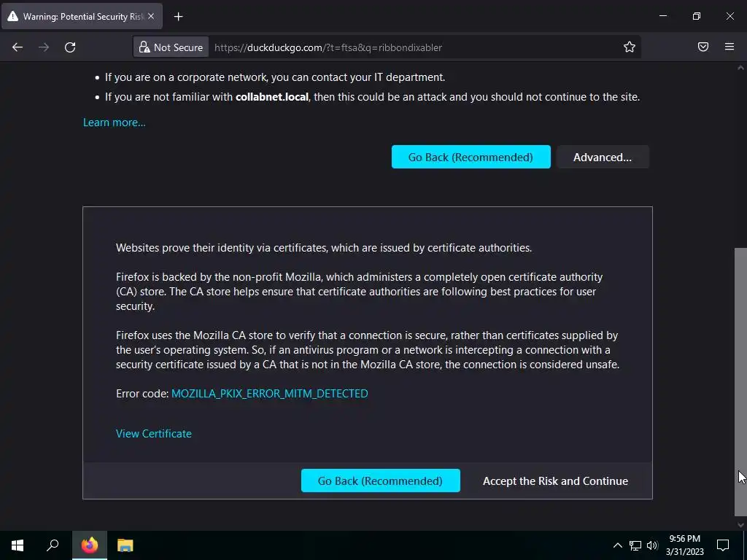Click the page vertical scrollbar thumb
Image resolution: width=747 pixels, height=560 pixels.
point(740,381)
